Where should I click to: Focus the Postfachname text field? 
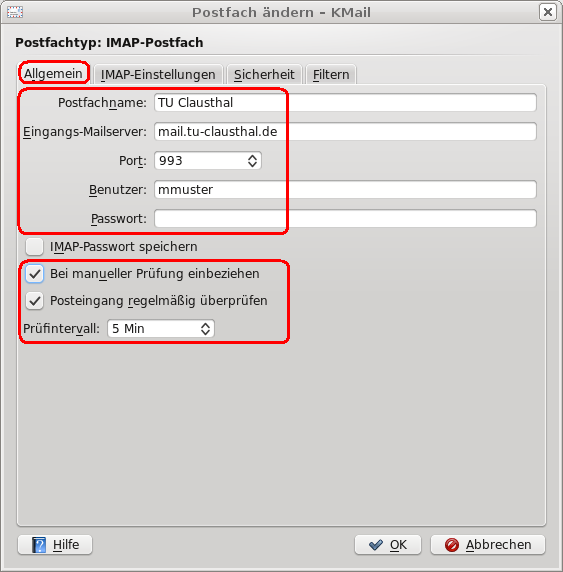345,103
